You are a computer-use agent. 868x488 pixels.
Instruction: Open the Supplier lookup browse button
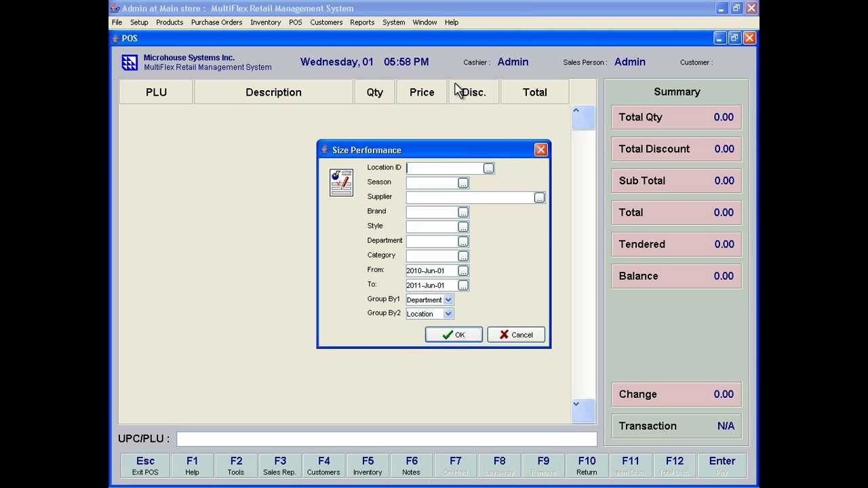[539, 197]
